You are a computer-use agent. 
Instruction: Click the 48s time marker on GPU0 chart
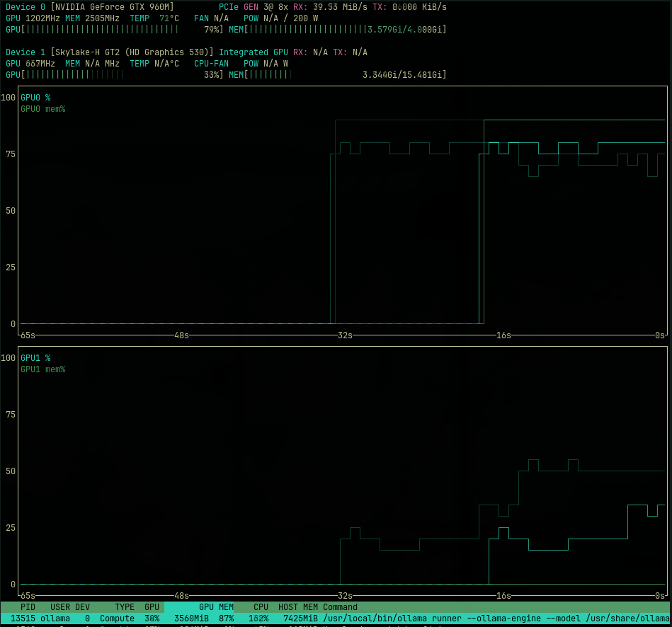click(181, 335)
